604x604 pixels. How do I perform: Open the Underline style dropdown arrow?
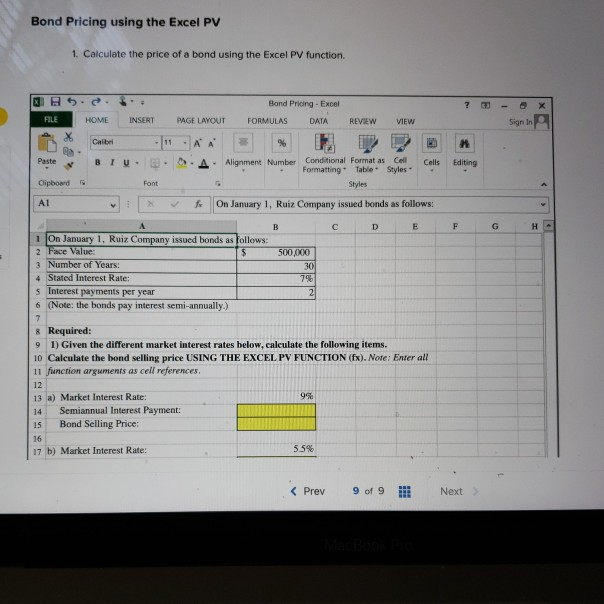click(137, 163)
